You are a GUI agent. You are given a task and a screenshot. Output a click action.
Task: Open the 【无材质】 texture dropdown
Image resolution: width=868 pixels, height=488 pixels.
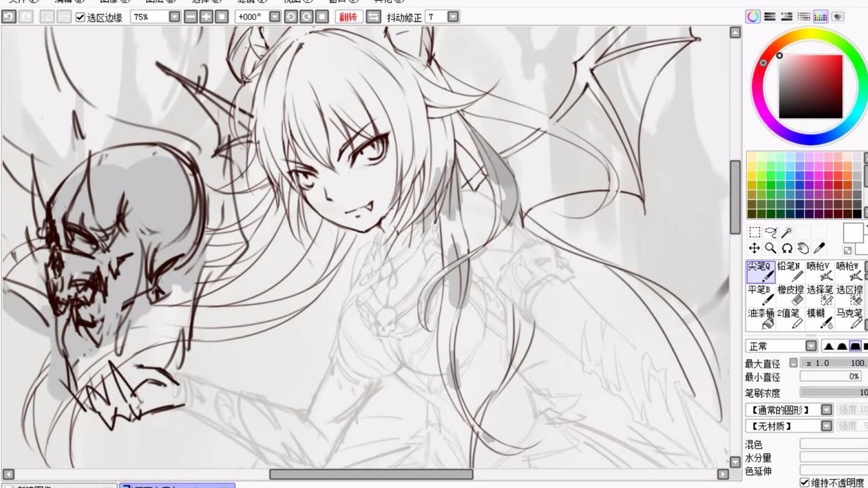(x=826, y=426)
